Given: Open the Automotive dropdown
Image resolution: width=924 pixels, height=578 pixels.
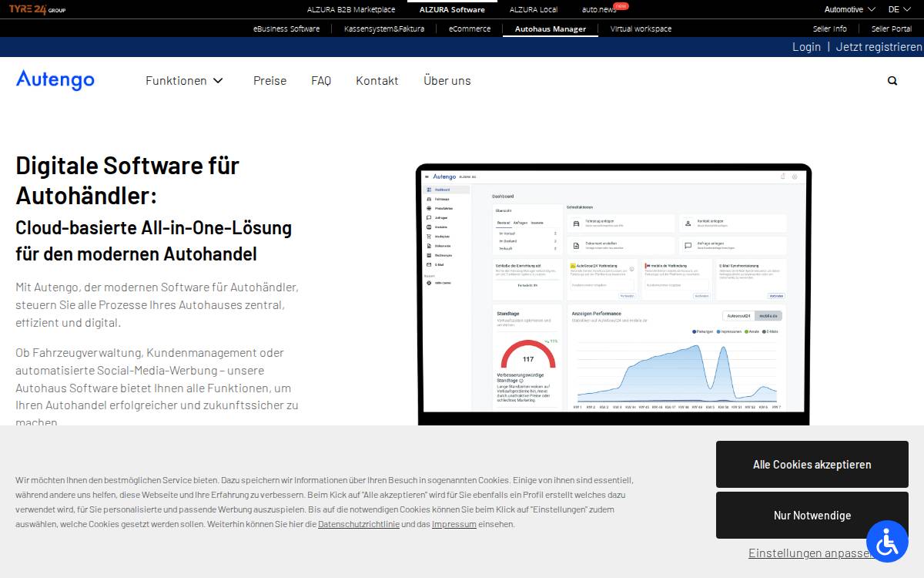Looking at the screenshot, I should point(849,9).
